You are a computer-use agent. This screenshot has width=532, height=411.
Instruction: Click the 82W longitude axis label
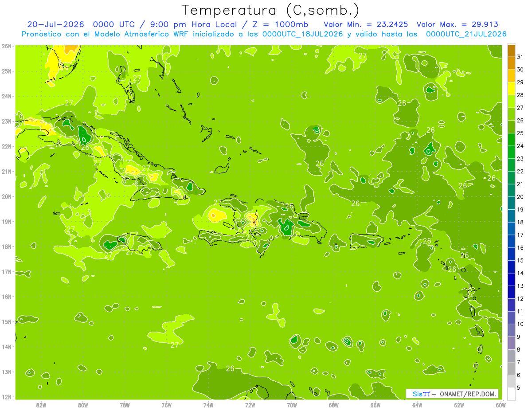click(x=41, y=405)
